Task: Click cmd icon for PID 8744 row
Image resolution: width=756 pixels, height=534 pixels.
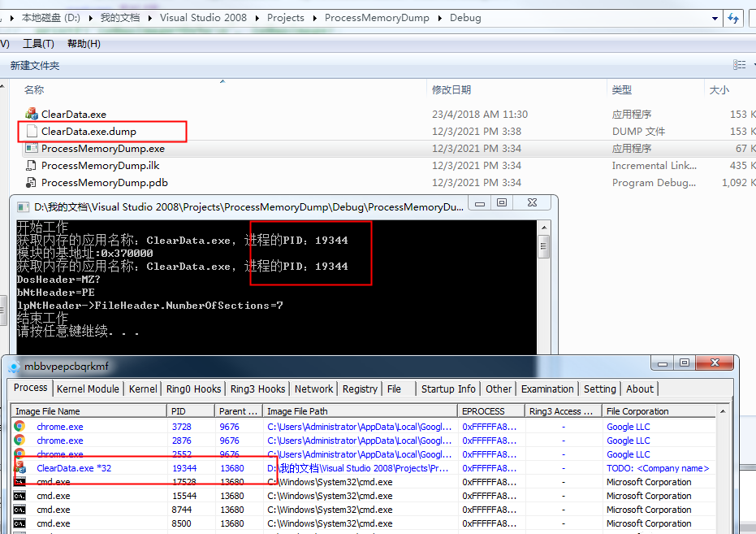Action: point(19,510)
